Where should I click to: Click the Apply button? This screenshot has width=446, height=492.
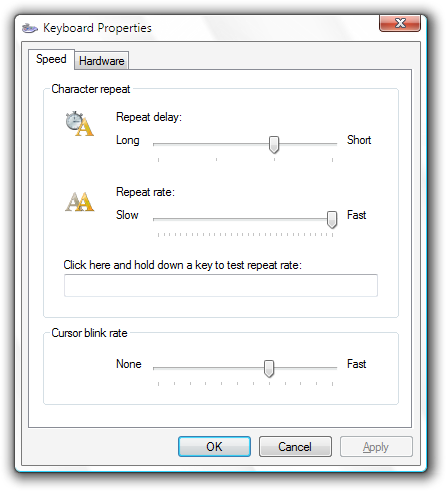376,447
